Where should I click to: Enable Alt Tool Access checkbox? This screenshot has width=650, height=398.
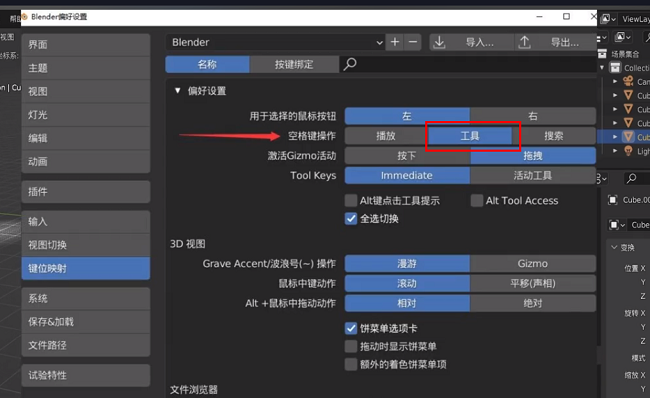tap(477, 201)
